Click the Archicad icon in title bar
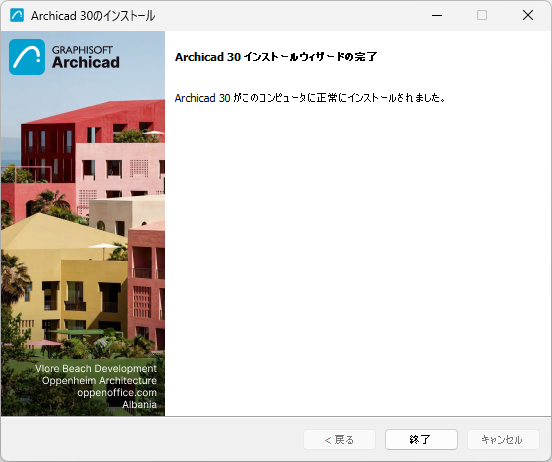 [x=17, y=15]
